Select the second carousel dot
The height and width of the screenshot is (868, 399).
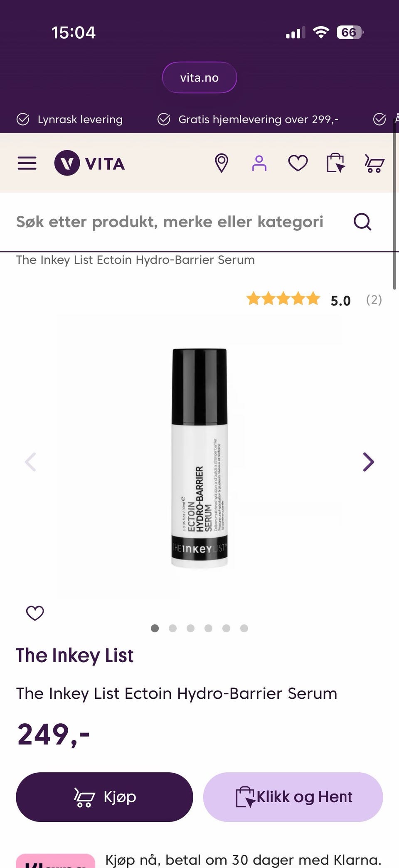[x=172, y=628]
